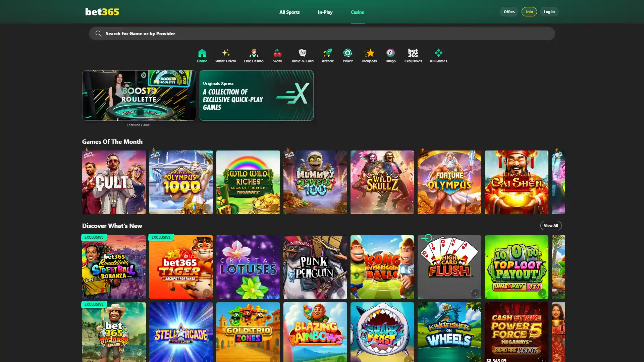The width and height of the screenshot is (644, 362).
Task: Show info for bet365 Tiger
Action: point(207,293)
